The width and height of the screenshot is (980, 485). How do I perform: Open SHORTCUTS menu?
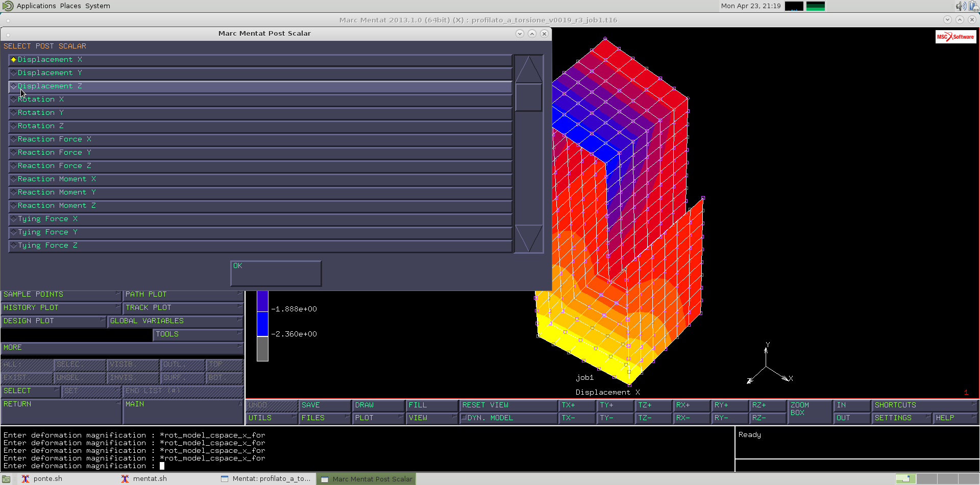[925, 405]
